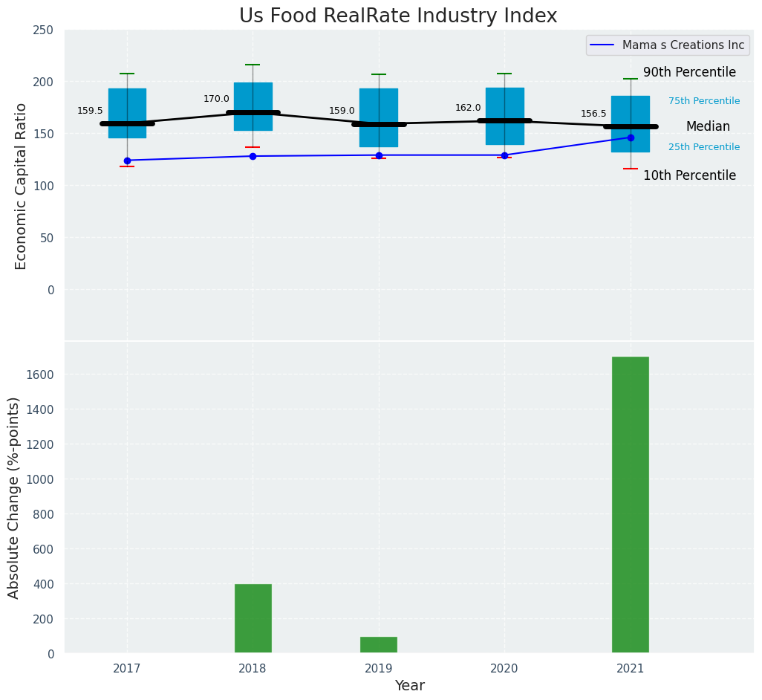Select the tall green 2021 bar
The width and height of the screenshot is (762, 700).
click(x=630, y=505)
